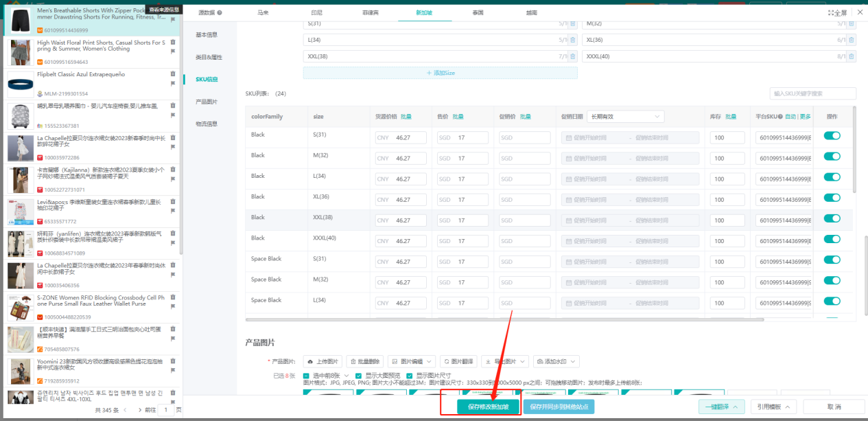Click the 添加Size button
The image size is (868, 421).
pyautogui.click(x=440, y=73)
